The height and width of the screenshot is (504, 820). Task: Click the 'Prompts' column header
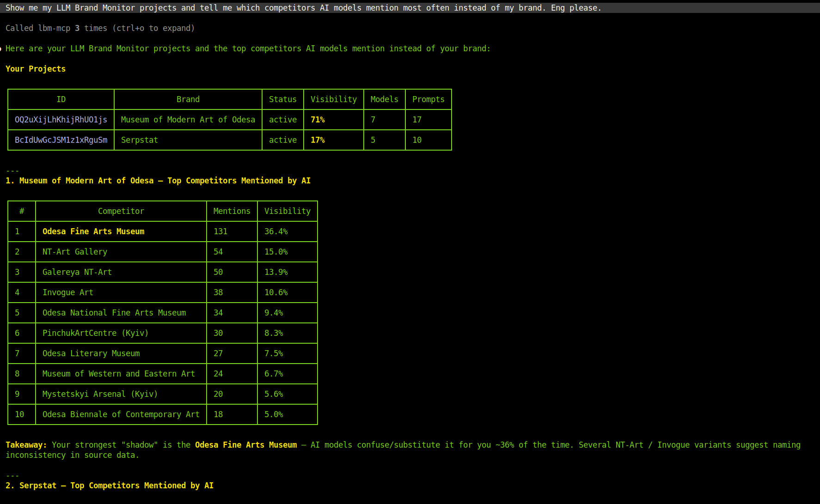click(x=428, y=99)
